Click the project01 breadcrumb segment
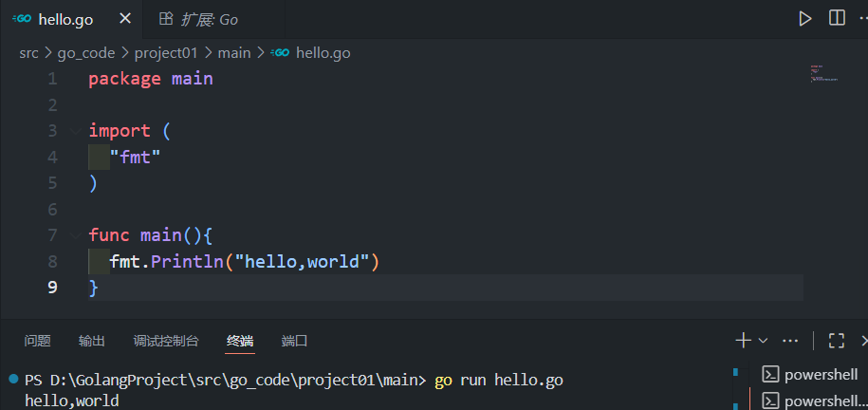The height and width of the screenshot is (410, 868). point(174,53)
